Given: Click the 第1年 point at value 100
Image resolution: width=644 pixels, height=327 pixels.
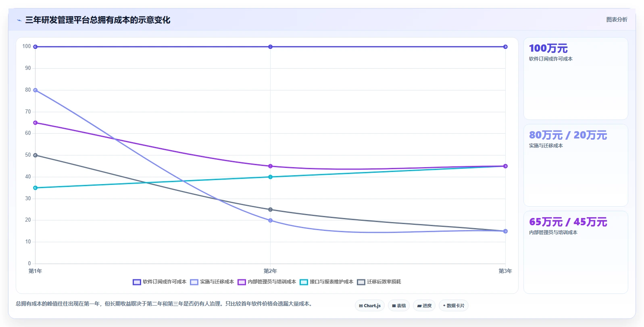Looking at the screenshot, I should 35,47.
